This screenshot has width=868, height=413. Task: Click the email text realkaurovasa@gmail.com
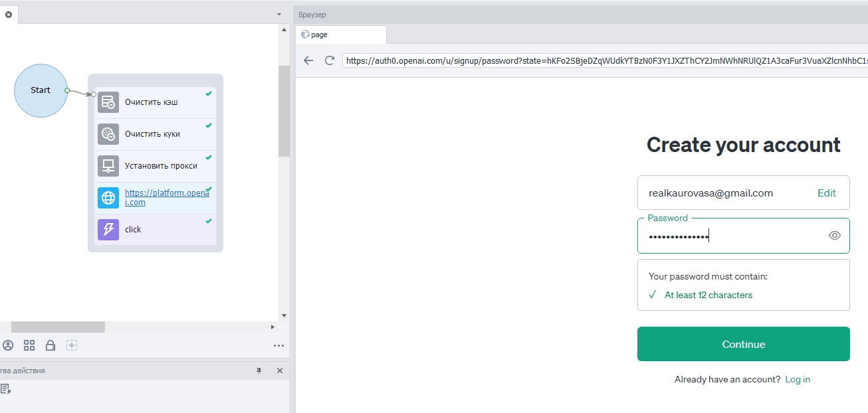point(710,193)
